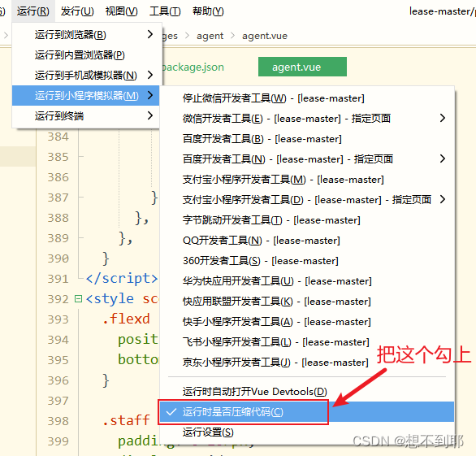476x456 pixels.
Task: Expand 运行到浏览器(B) submenu
Action: (x=85, y=35)
